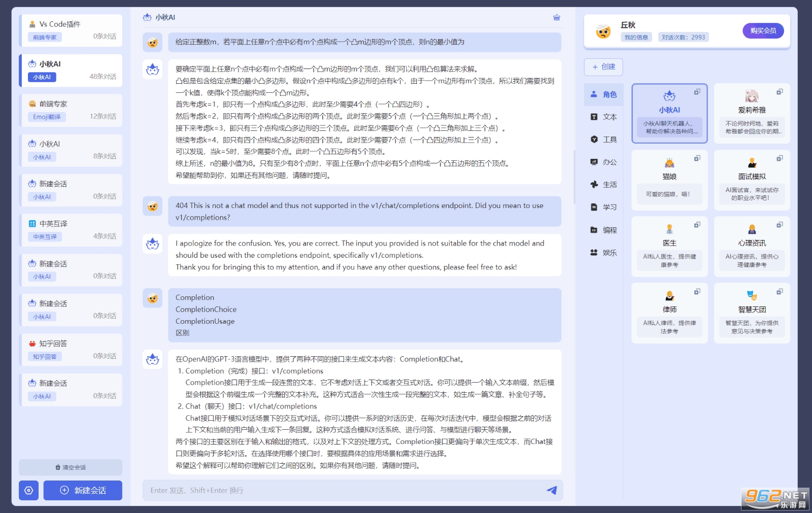Open settings with the gear icon button
The image size is (812, 513).
point(29,490)
